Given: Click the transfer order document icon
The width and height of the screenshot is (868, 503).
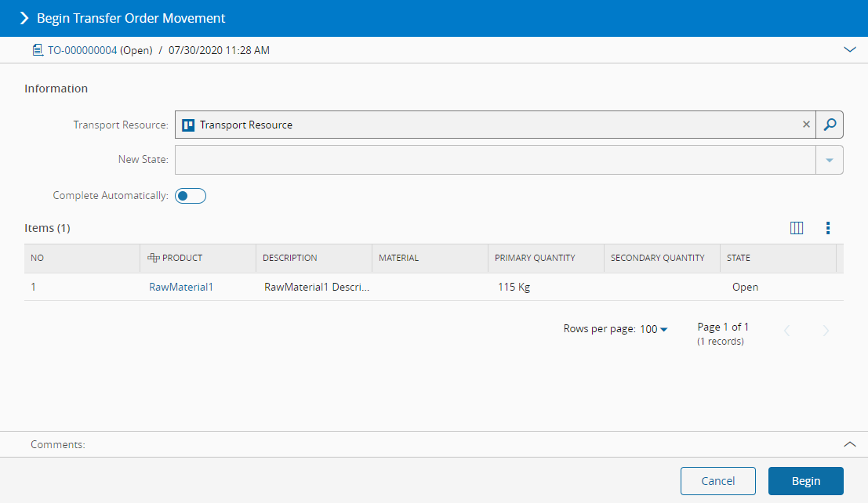Looking at the screenshot, I should [36, 50].
